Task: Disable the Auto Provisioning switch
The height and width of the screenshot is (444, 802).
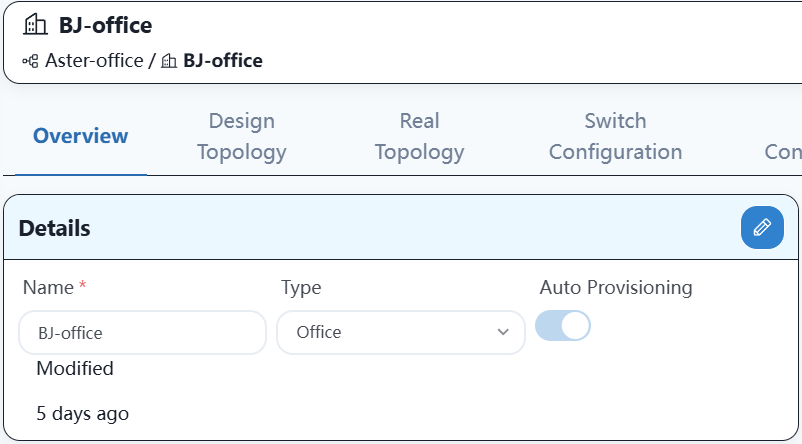Action: 563,326
